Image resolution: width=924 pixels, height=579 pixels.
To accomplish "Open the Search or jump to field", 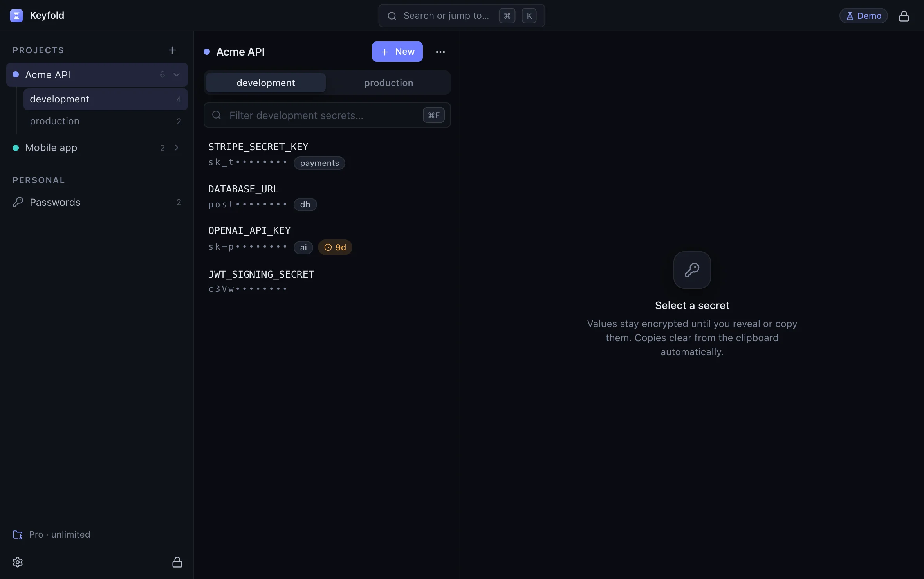I will click(x=462, y=16).
